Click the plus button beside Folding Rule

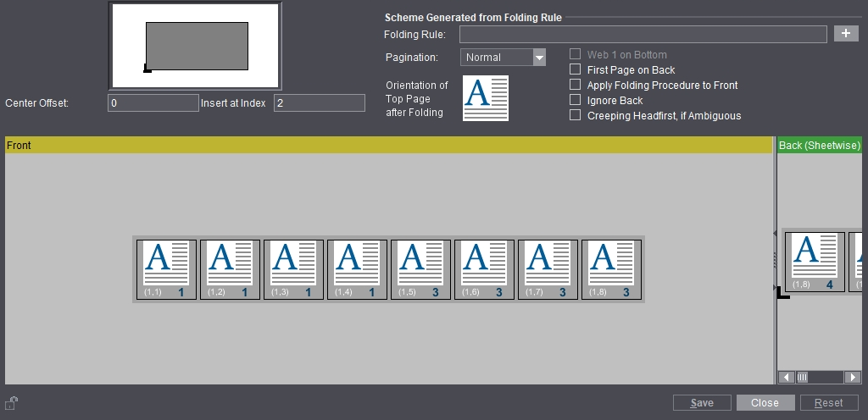[846, 34]
